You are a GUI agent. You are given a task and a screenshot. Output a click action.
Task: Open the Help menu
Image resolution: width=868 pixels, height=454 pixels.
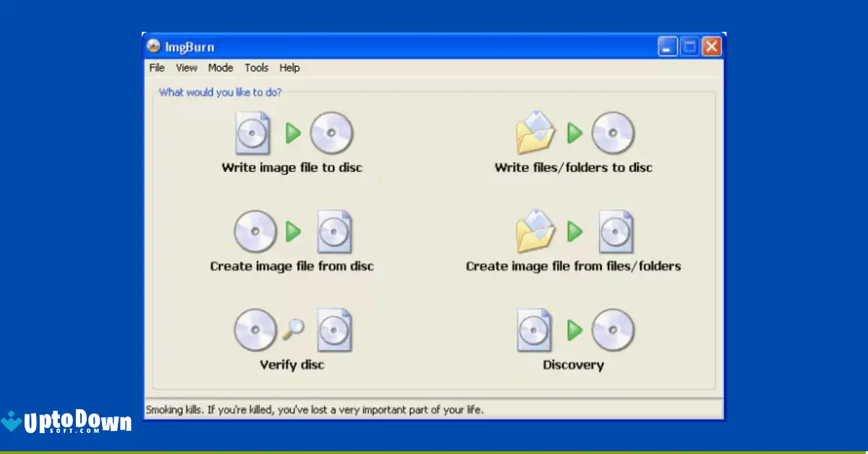point(289,68)
